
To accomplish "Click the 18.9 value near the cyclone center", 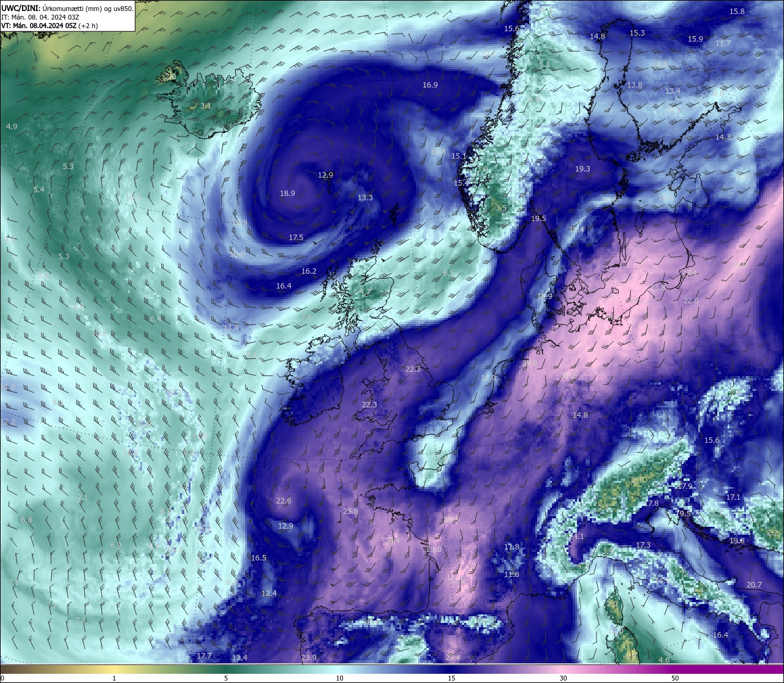I will (287, 193).
